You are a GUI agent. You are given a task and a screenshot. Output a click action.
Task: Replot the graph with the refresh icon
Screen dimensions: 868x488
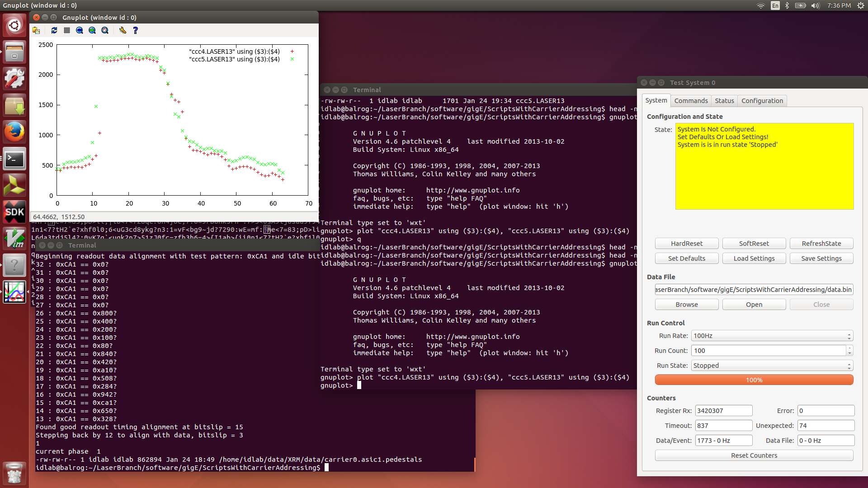[54, 30]
